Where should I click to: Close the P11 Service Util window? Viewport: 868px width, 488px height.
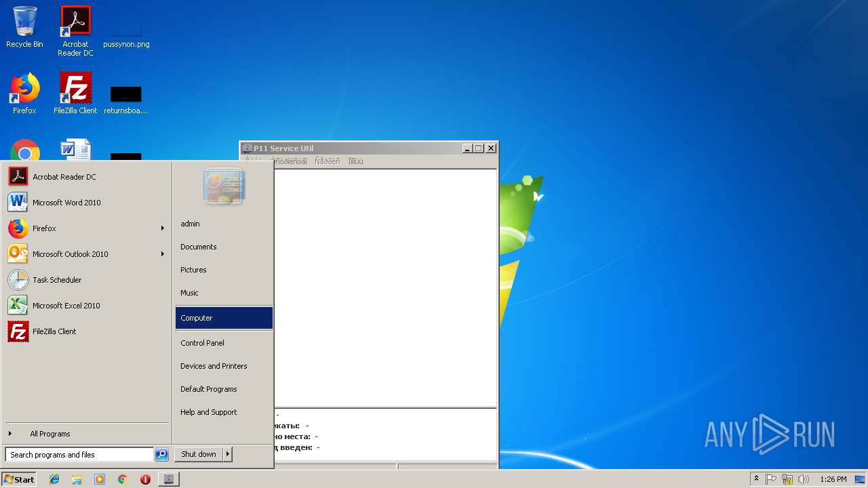[491, 148]
